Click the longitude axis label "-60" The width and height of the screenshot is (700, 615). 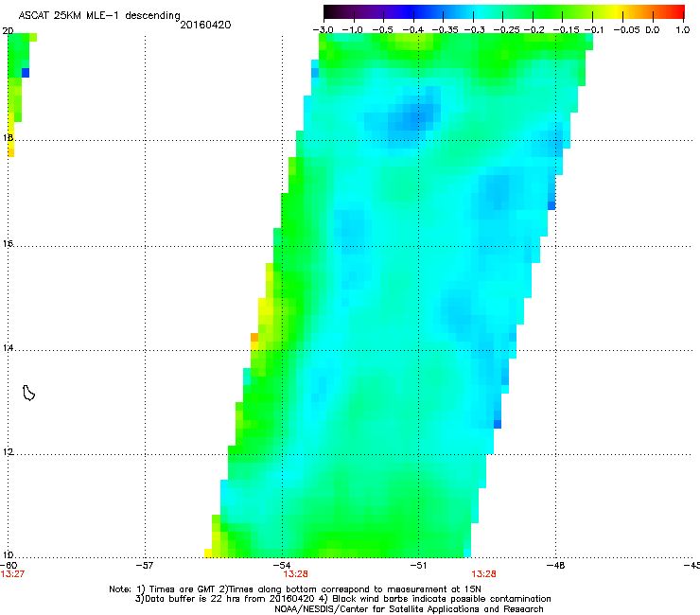coord(9,565)
